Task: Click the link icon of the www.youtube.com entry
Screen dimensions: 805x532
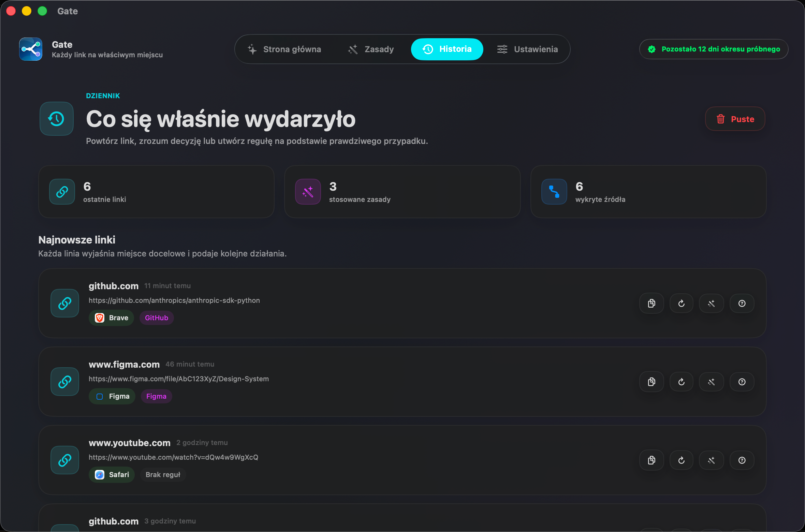Action: pyautogui.click(x=65, y=460)
